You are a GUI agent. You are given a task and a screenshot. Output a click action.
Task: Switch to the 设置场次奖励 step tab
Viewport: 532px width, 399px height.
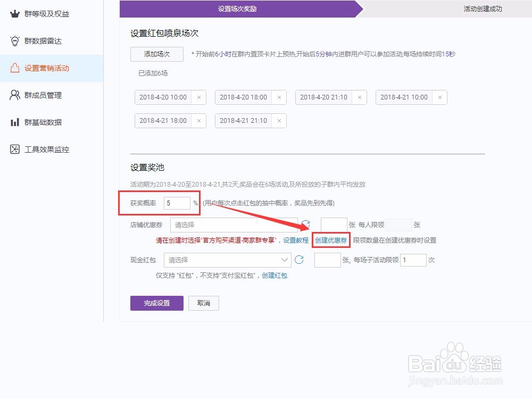(238, 10)
